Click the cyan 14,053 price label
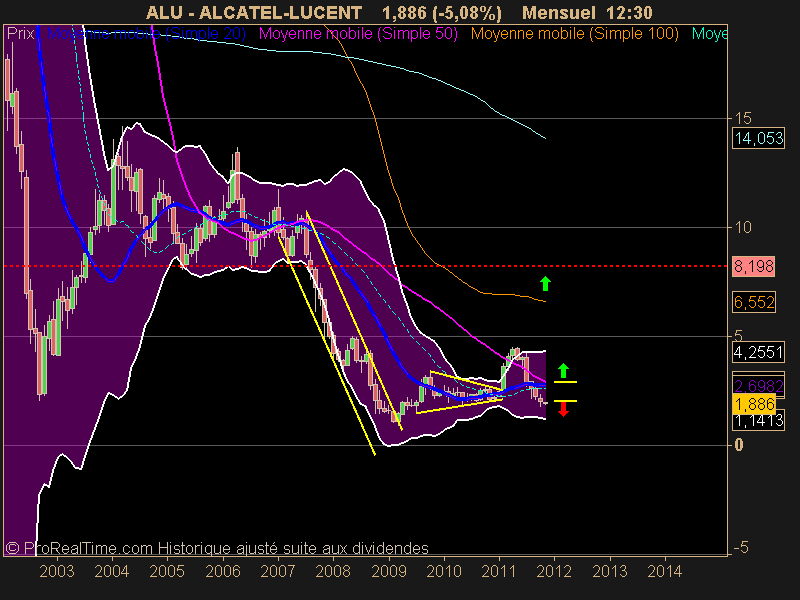800x600 pixels. pyautogui.click(x=759, y=138)
